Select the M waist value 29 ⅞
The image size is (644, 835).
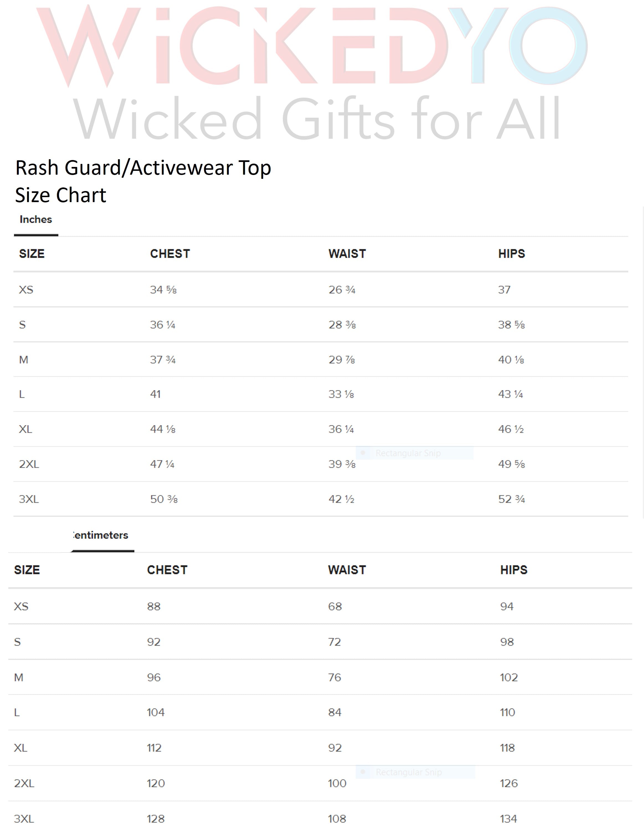342,360
